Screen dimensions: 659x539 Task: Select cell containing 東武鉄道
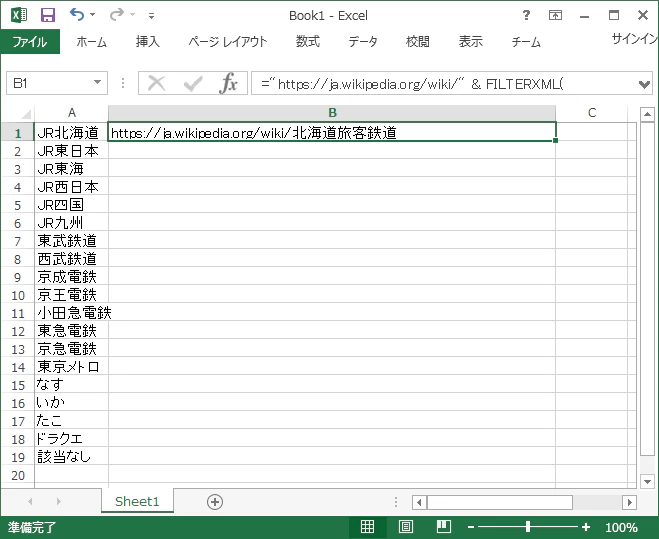pyautogui.click(x=71, y=241)
